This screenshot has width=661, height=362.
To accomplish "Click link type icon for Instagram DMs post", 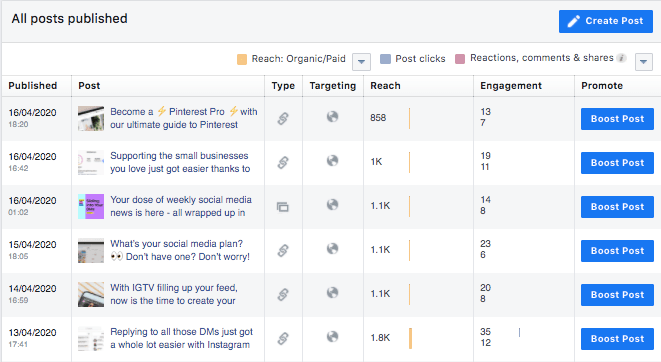I will pyautogui.click(x=283, y=338).
